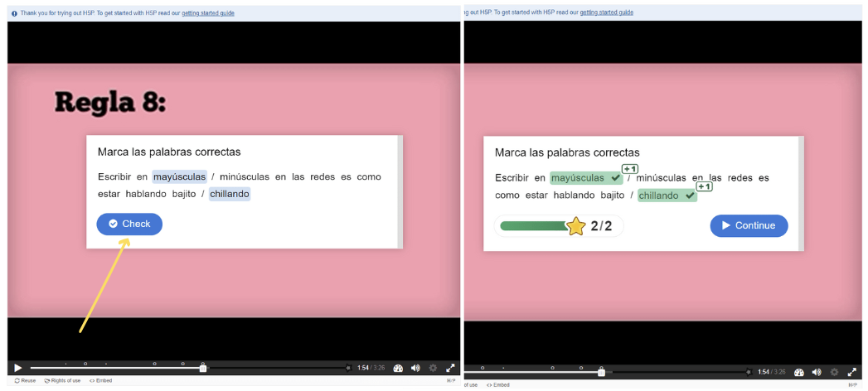The height and width of the screenshot is (391, 868).
Task: Click the checkmark next to green mayúsculas
Action: coord(616,178)
